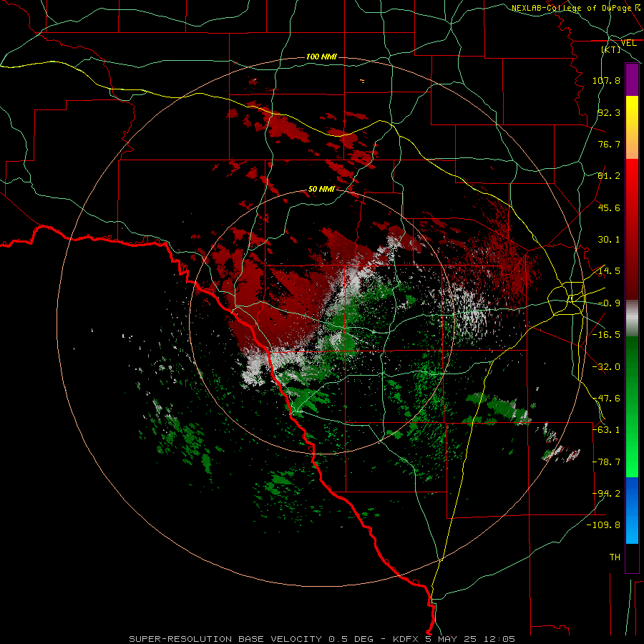Click the 45.6 velocity scale value
The image size is (644, 644).
(x=609, y=208)
